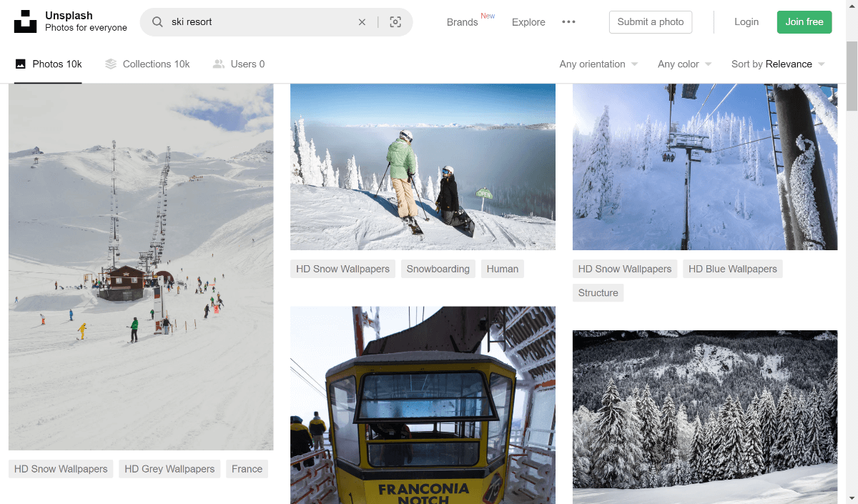Click the Login link
The width and height of the screenshot is (858, 504).
coord(746,21)
